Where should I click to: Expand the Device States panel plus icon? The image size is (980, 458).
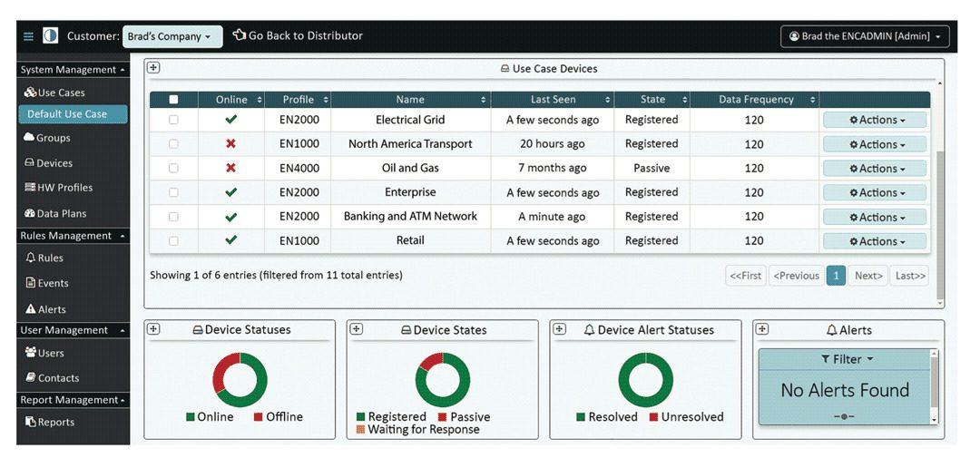click(x=357, y=329)
